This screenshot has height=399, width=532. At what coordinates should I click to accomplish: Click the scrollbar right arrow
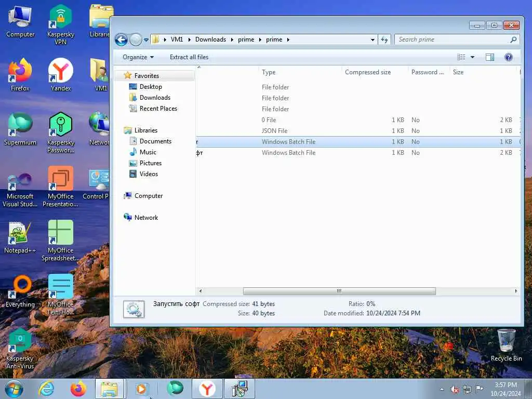click(516, 291)
